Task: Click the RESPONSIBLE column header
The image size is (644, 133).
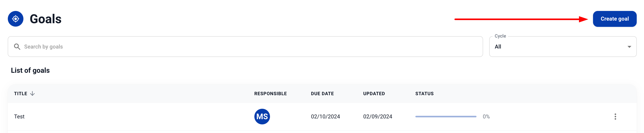Action: (x=270, y=94)
